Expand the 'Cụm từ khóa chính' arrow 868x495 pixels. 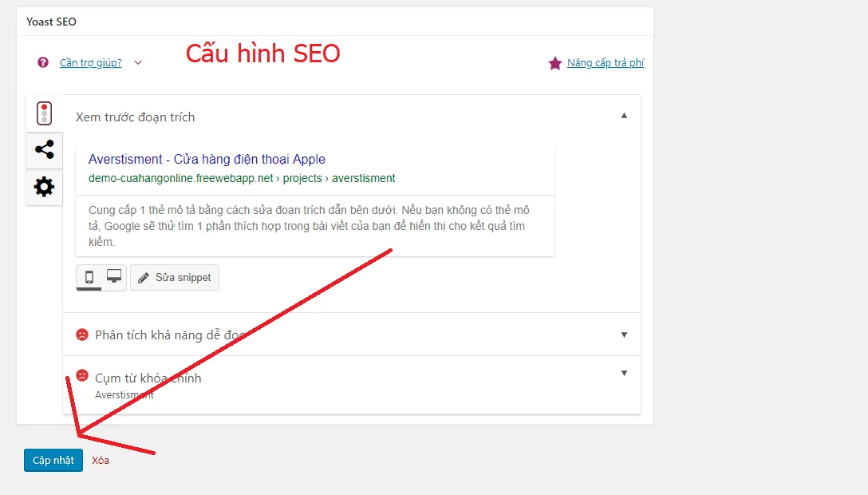(x=624, y=373)
